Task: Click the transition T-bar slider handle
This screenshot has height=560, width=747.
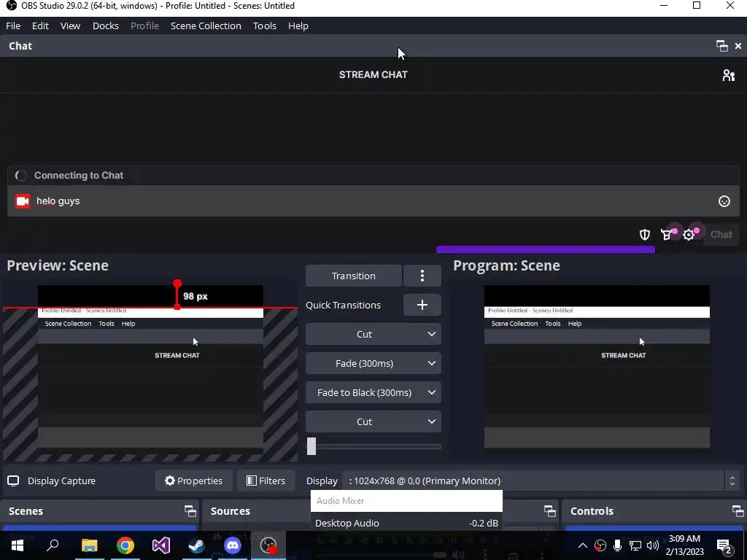Action: click(311, 446)
